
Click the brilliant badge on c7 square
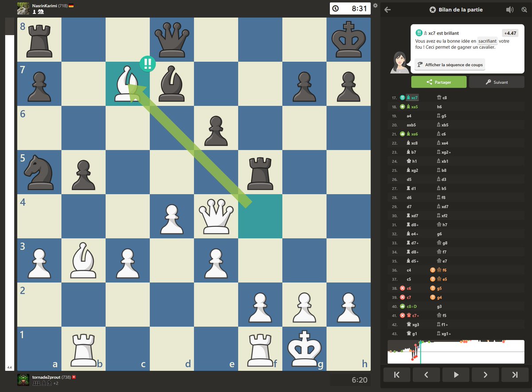(x=148, y=63)
